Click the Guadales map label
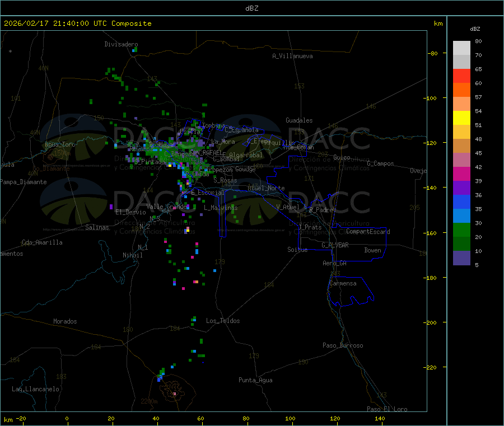Image resolution: width=504 pixels, height=426 pixels. click(299, 120)
